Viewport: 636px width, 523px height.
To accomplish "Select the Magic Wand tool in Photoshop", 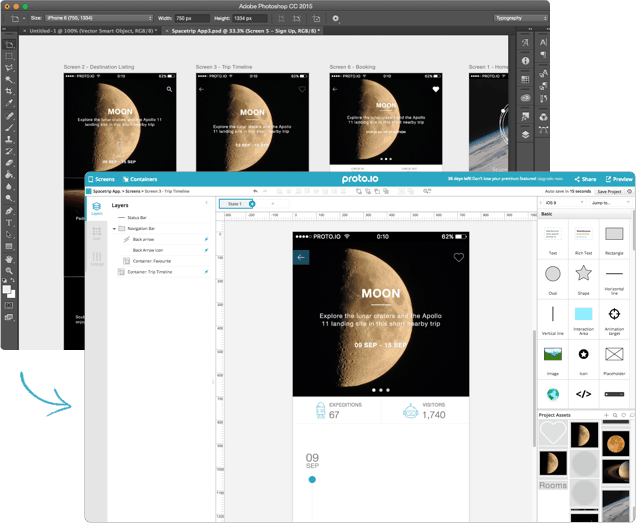I will (9, 80).
